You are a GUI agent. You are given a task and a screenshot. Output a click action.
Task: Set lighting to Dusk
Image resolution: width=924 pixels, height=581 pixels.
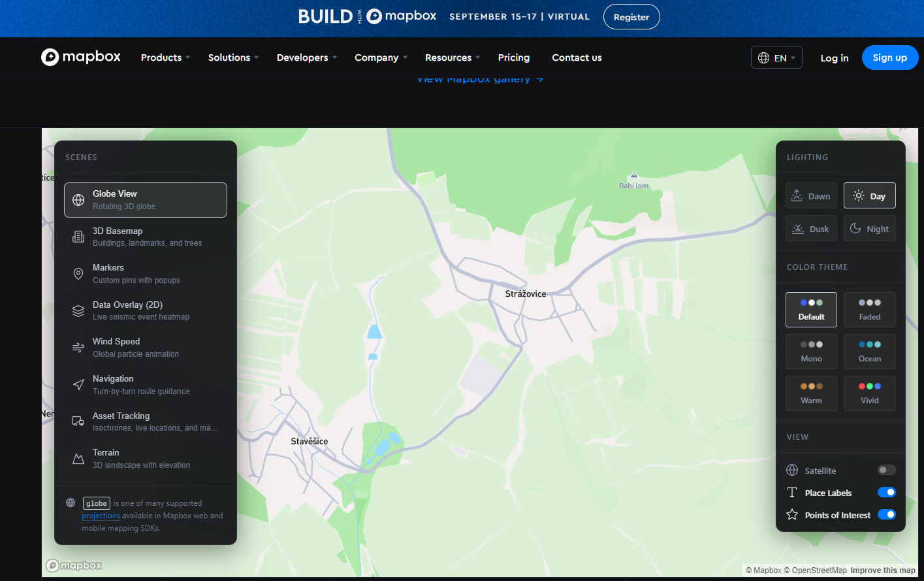811,229
